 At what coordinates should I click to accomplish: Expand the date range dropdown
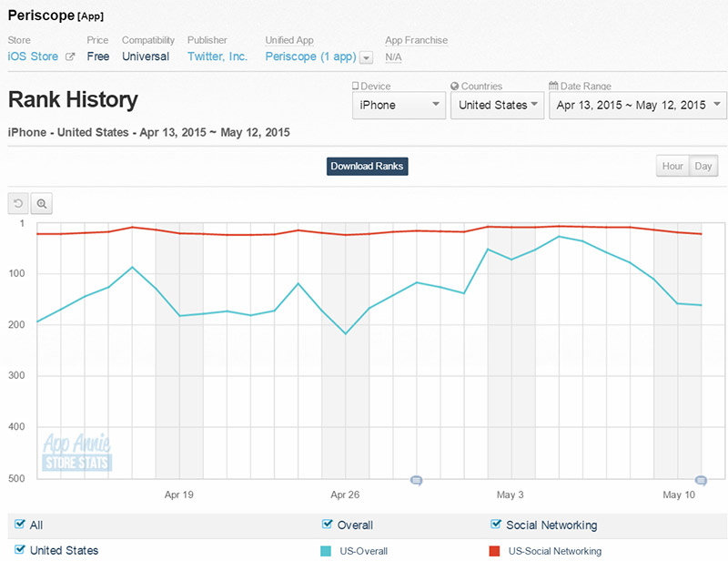(638, 105)
